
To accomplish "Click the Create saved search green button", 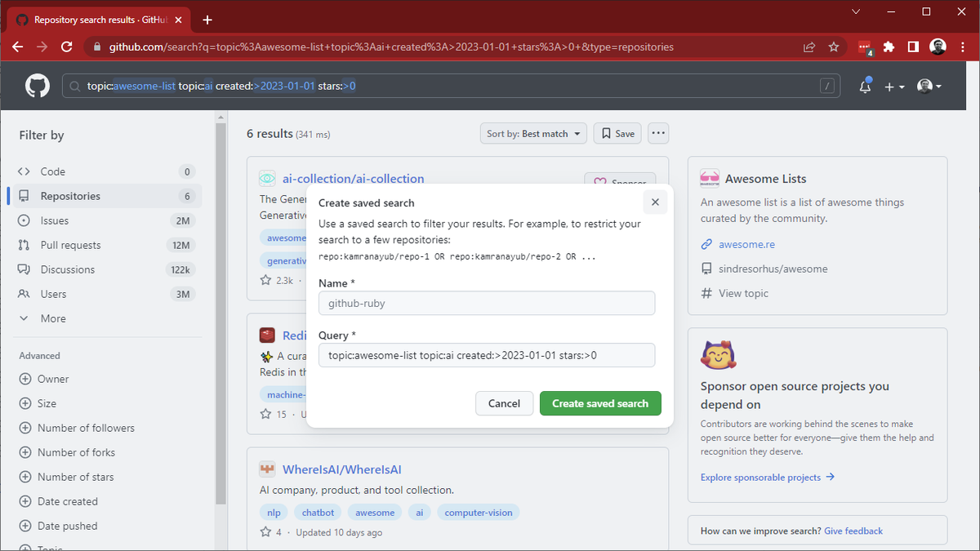I will [600, 402].
